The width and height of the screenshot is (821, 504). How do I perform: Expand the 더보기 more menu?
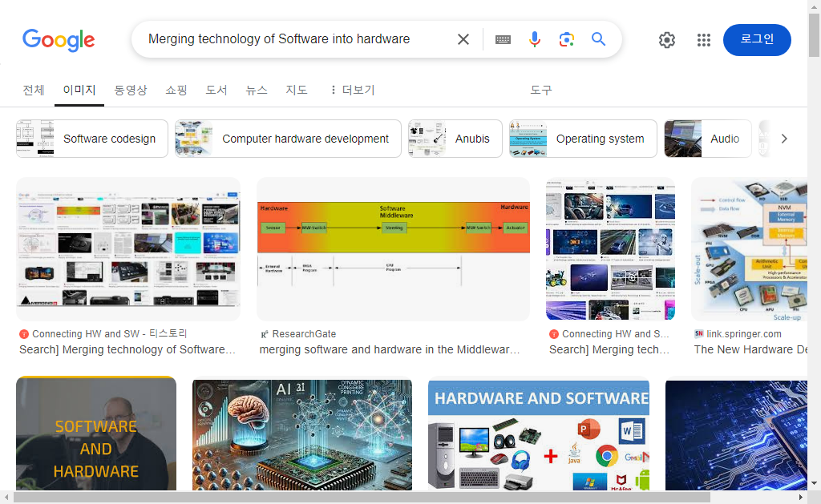353,90
